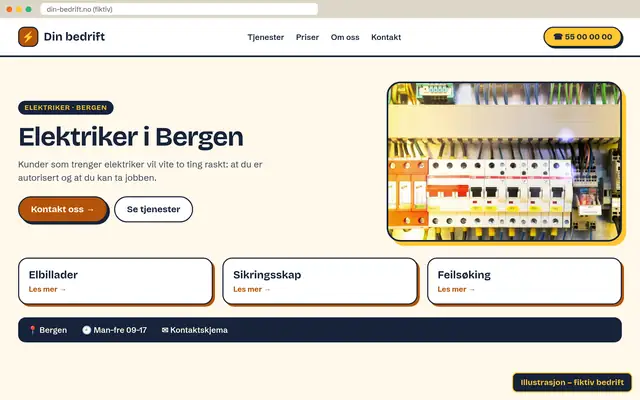Click the Kontakt oss button
Image resolution: width=640 pixels, height=400 pixels.
63,209
